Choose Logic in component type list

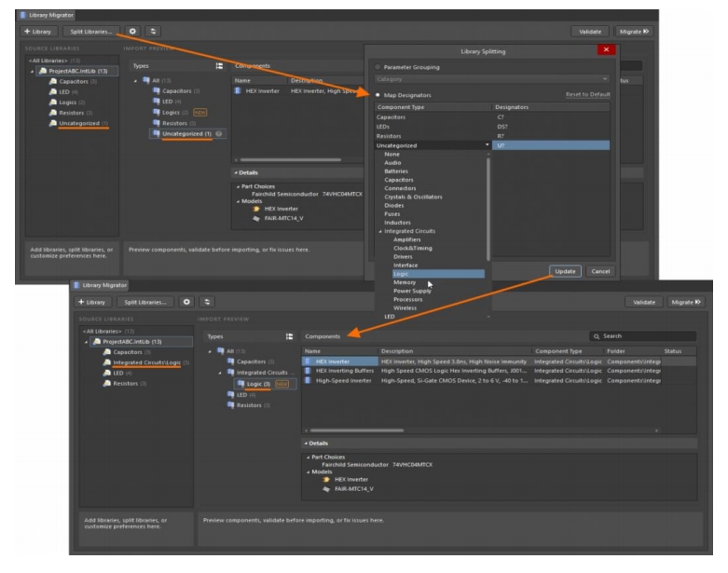click(x=438, y=274)
